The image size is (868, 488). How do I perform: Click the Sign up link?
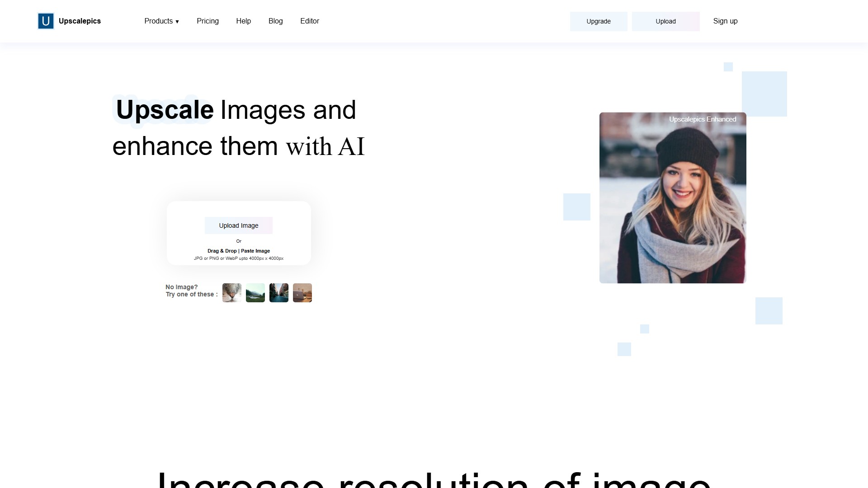point(725,21)
